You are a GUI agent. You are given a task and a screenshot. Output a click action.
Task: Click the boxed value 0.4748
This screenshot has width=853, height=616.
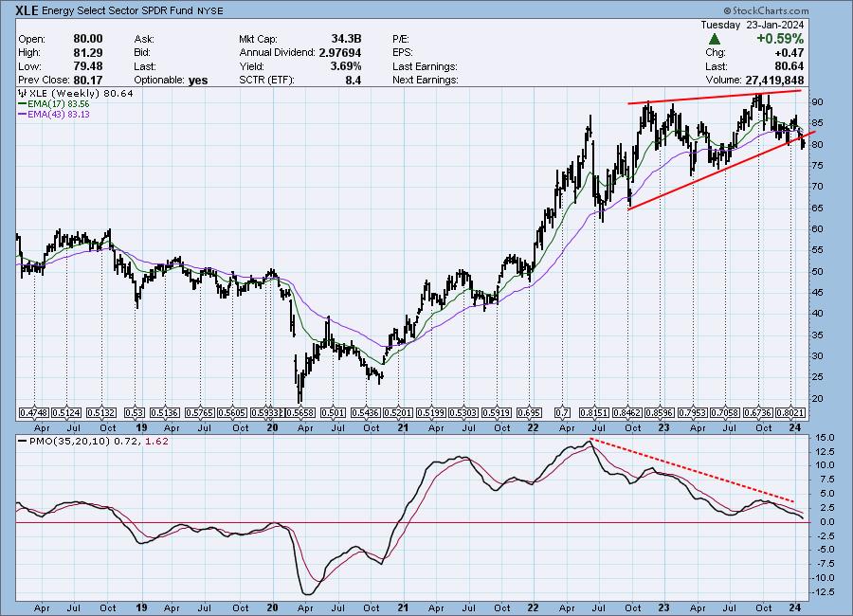[34, 413]
